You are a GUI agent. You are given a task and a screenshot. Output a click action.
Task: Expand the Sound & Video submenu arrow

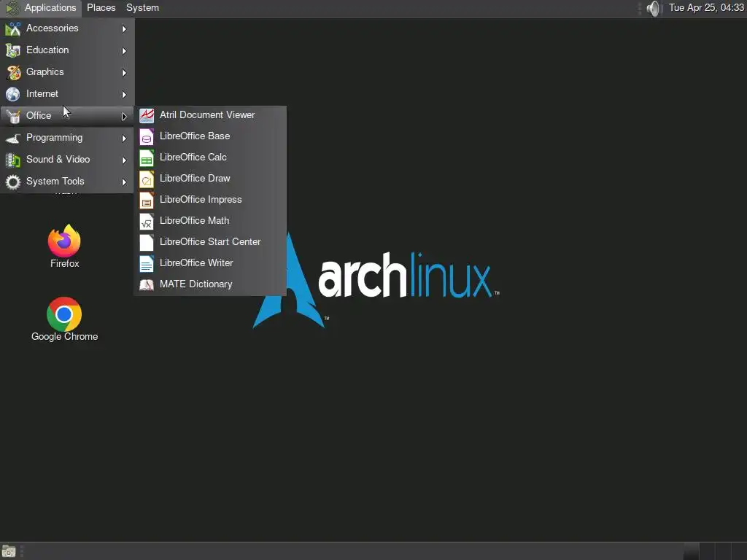[x=124, y=160]
